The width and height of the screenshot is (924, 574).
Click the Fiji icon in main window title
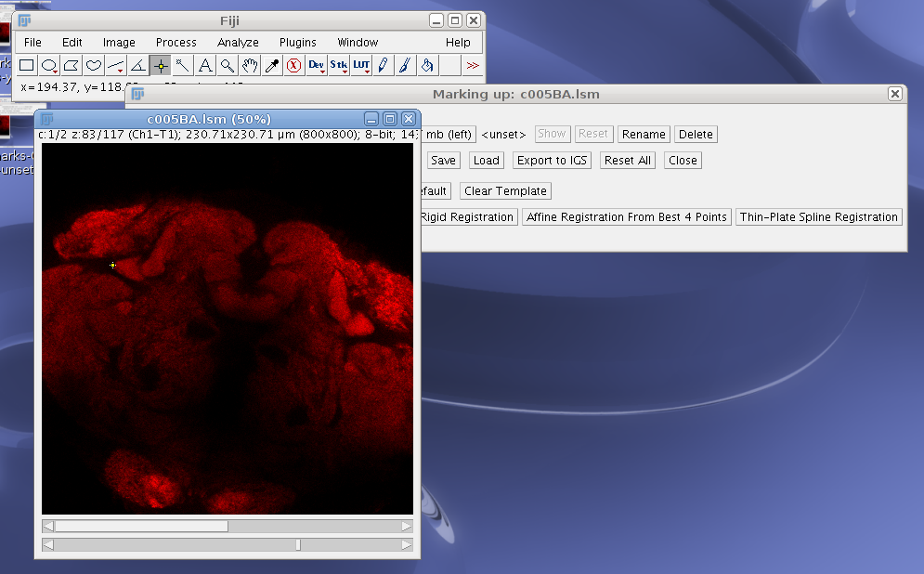click(x=24, y=20)
